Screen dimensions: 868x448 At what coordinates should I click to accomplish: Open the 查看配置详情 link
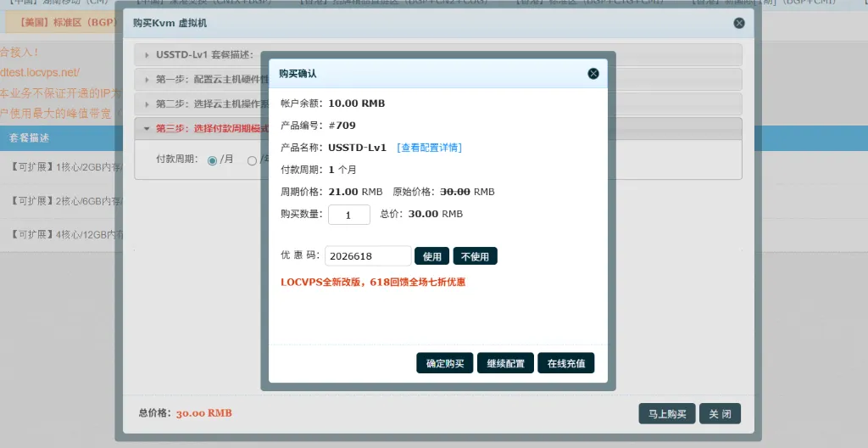click(429, 148)
